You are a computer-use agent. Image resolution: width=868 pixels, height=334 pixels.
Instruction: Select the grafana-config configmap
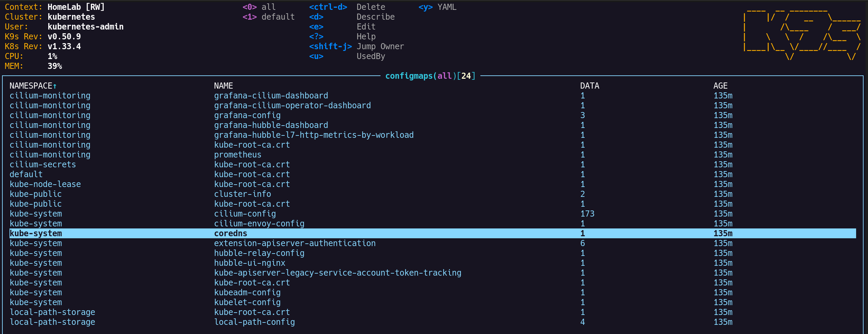[x=432, y=115]
